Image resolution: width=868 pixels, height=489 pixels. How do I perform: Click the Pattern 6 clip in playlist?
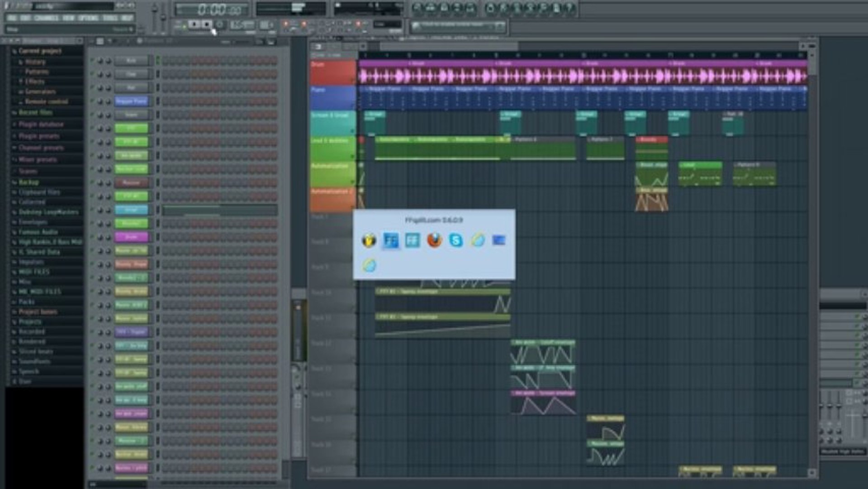tap(544, 148)
